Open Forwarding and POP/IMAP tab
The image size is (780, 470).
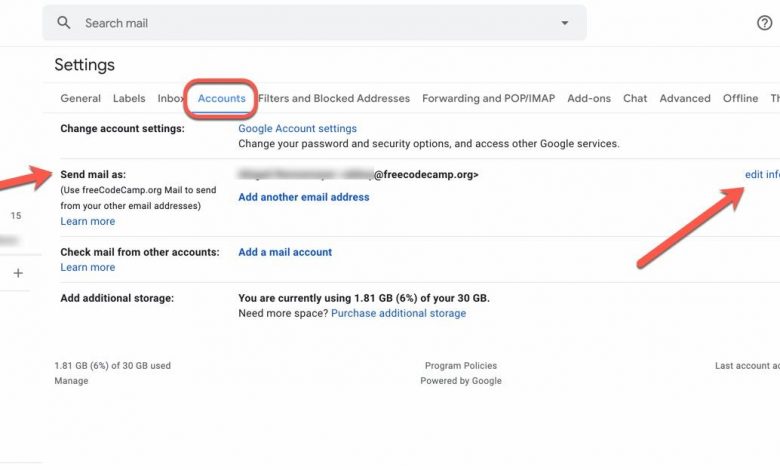488,99
